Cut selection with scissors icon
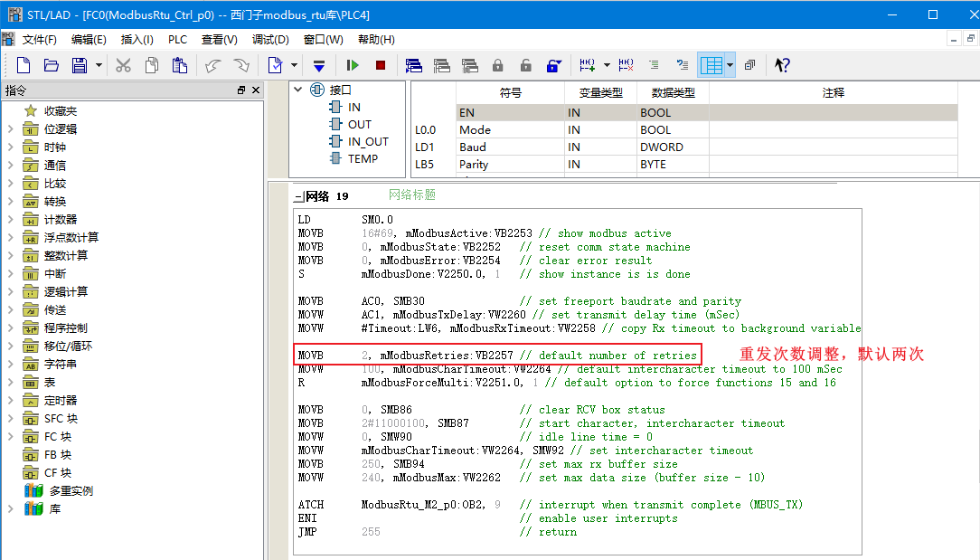980x560 pixels. [x=123, y=65]
